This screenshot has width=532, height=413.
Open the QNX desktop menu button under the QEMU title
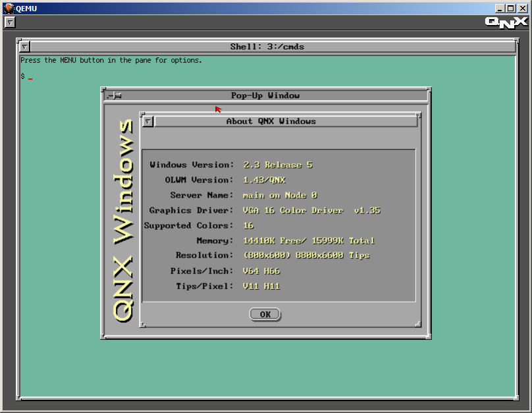[x=10, y=22]
